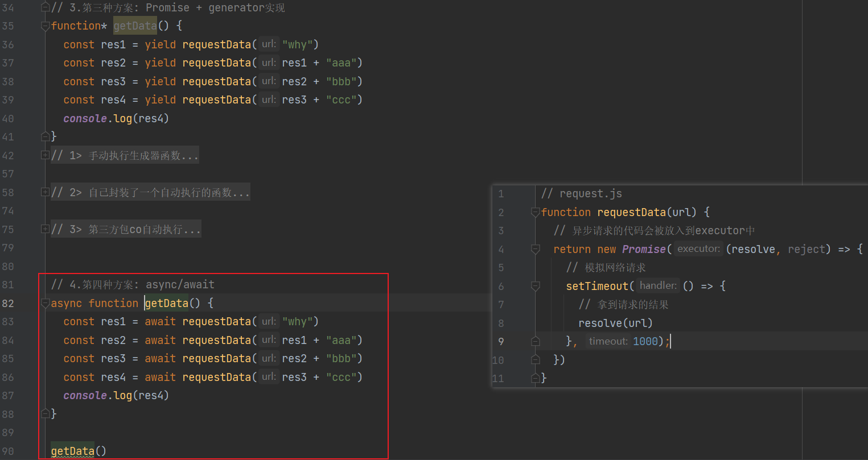Click the yield keyword on line 38

pyautogui.click(x=161, y=81)
